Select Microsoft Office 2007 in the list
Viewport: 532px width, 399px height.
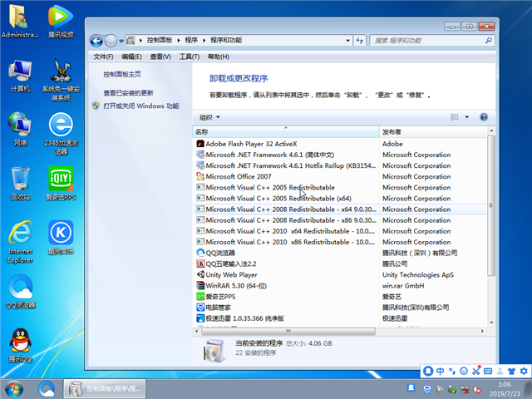[340, 176]
